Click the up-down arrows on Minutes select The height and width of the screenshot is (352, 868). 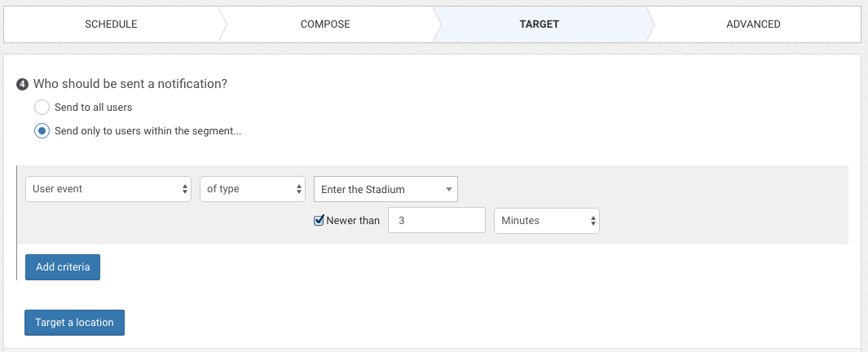[x=593, y=221]
